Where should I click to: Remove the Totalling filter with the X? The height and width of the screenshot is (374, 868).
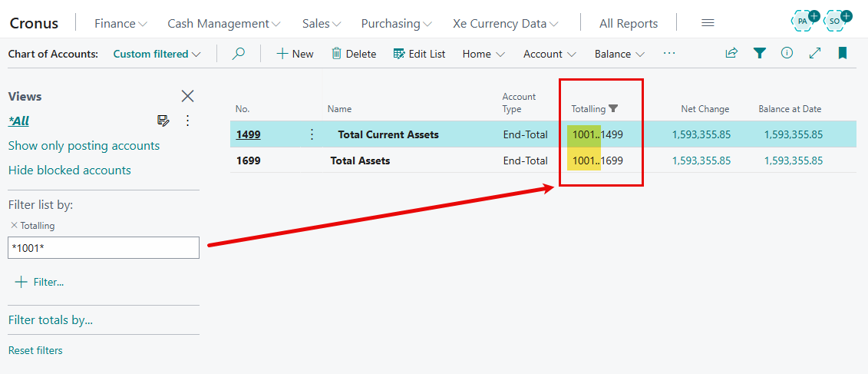[13, 226]
